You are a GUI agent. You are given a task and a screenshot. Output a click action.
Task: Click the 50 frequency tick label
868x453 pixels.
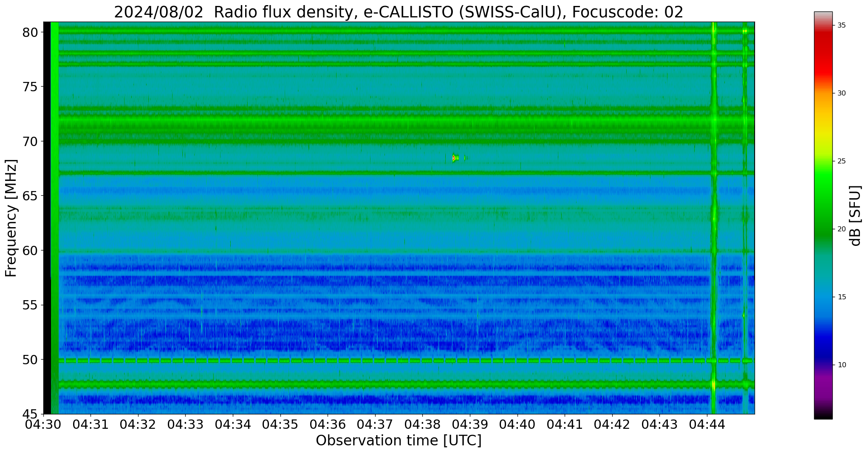(30, 360)
